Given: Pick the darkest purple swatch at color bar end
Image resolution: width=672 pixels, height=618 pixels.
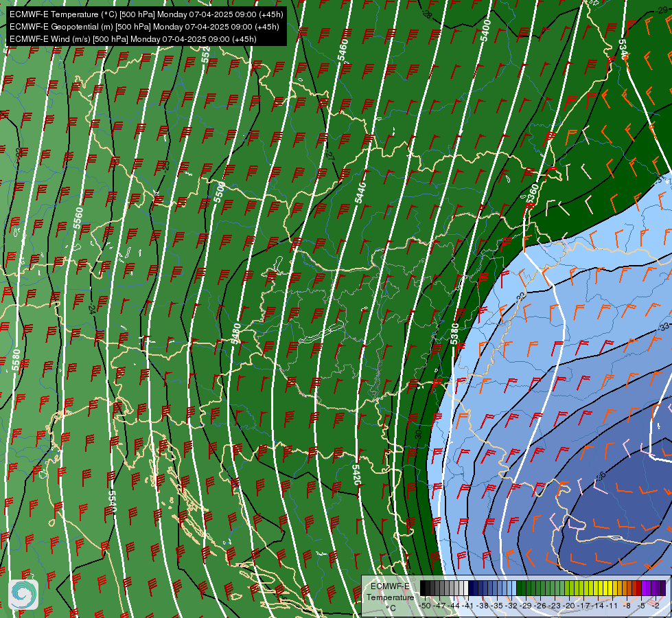Looking at the screenshot, I should 663,588.
